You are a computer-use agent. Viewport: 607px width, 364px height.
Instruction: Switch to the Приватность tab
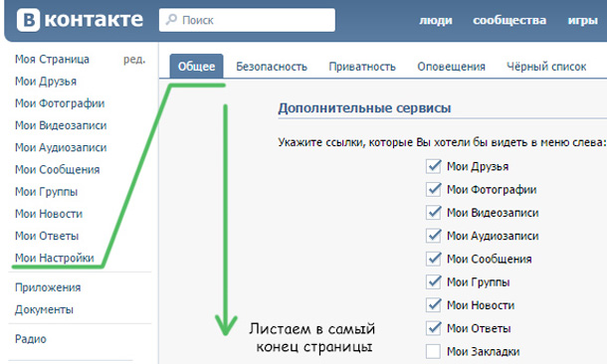[362, 67]
